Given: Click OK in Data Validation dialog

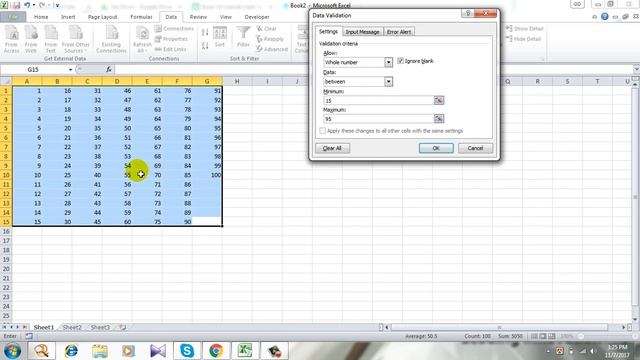Looking at the screenshot, I should [436, 148].
